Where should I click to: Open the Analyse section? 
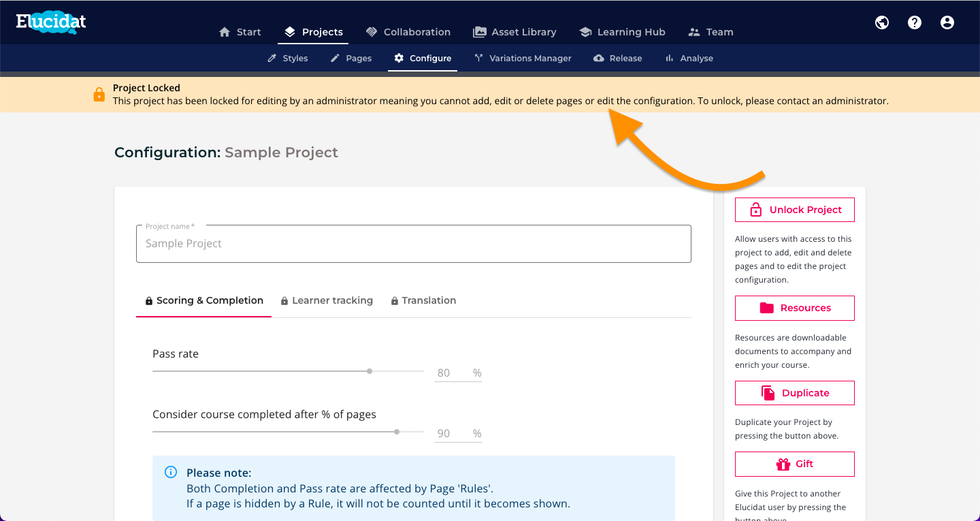click(689, 59)
